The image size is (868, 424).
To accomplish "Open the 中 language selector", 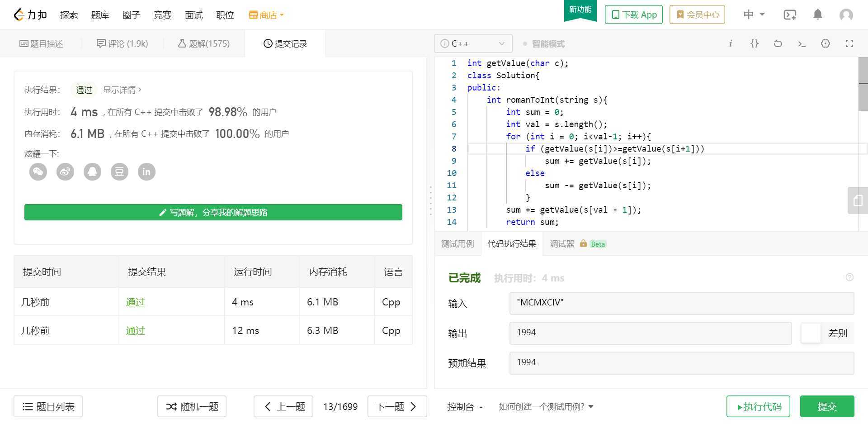I will 754,14.
